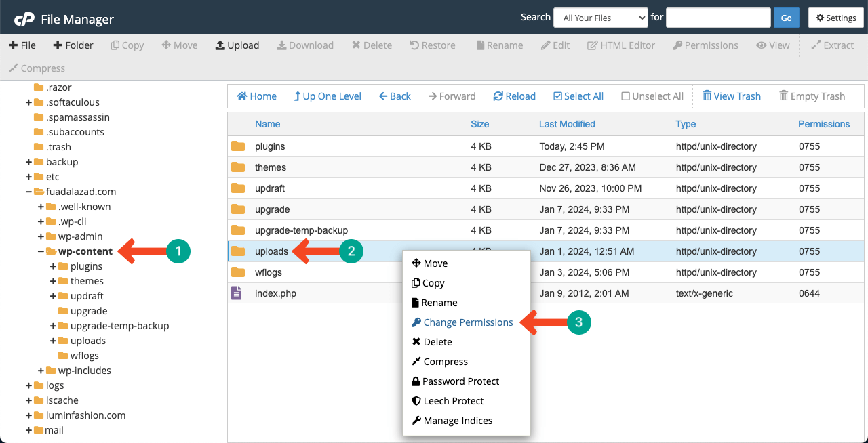Click the cPanel logo icon
Viewport: 868px width, 443px height.
[25, 18]
